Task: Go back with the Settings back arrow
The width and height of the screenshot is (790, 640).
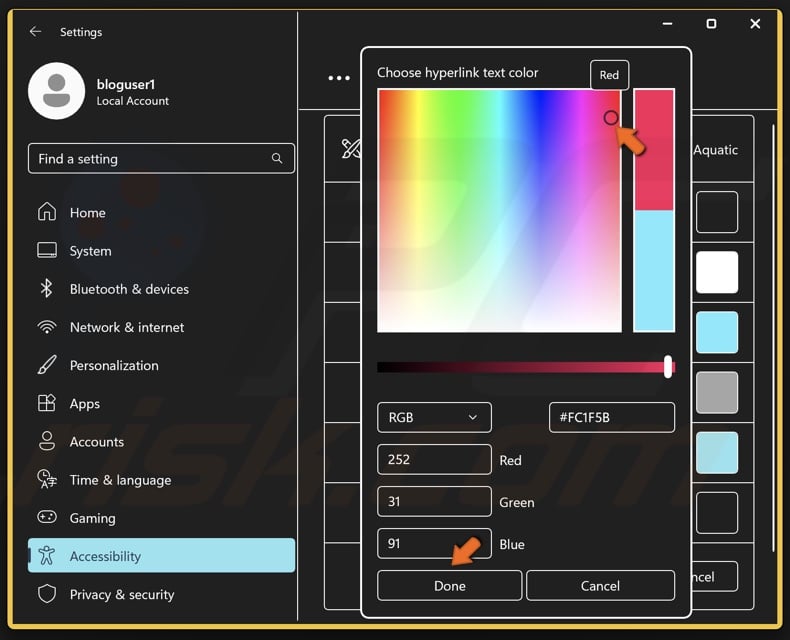Action: pyautogui.click(x=35, y=31)
